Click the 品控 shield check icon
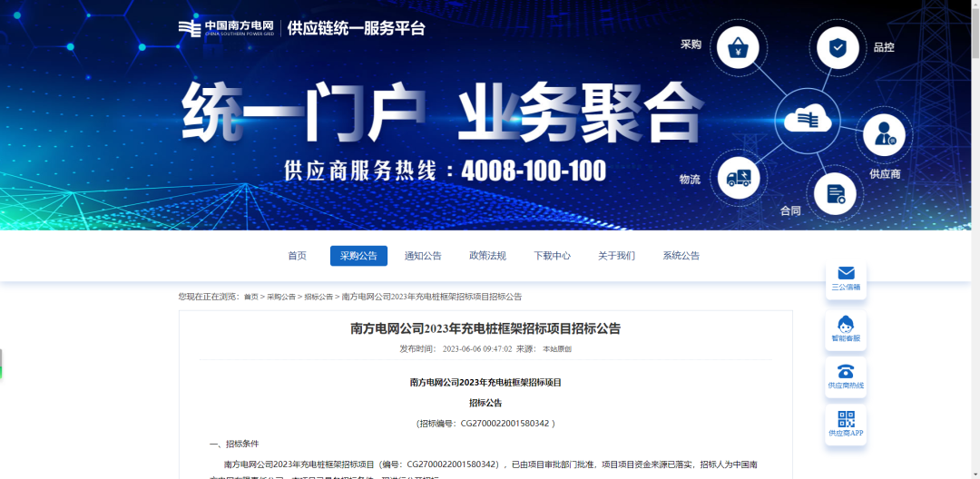This screenshot has height=479, width=980. (837, 47)
